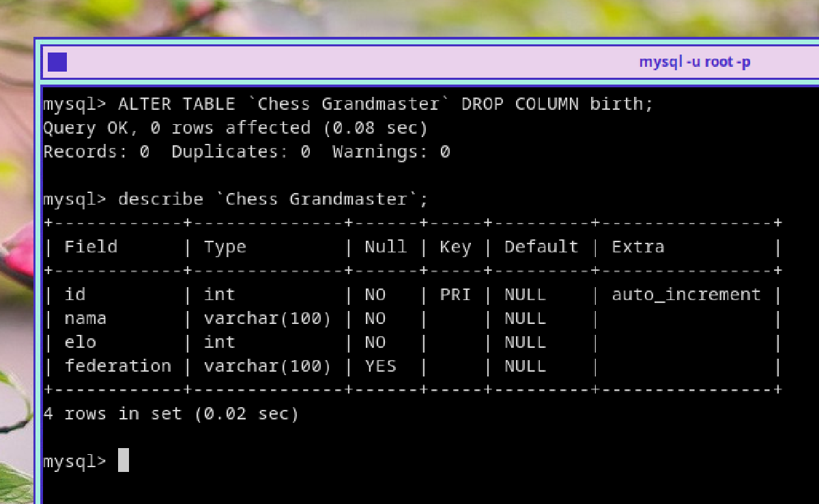Click the 'NO' value in elo row
The image size is (819, 504).
[375, 342]
